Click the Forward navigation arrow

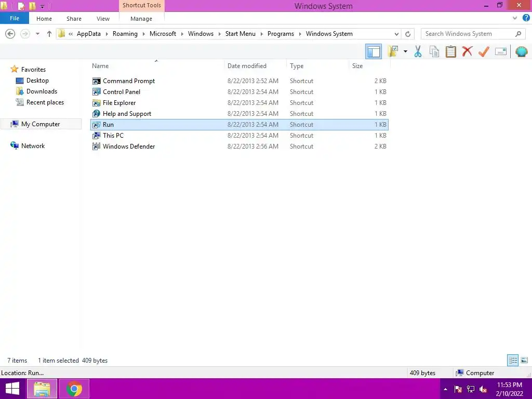(x=25, y=34)
